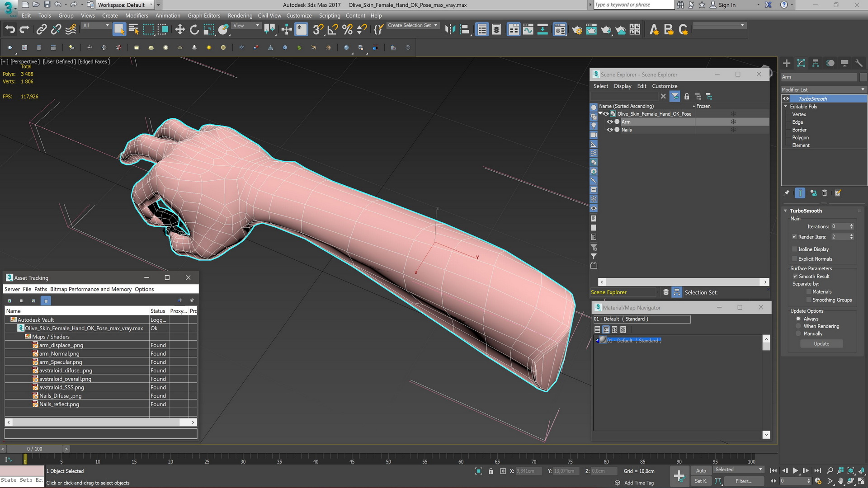The image size is (868, 488).
Task: Open the Create Selection Set dropdown
Action: pos(412,26)
